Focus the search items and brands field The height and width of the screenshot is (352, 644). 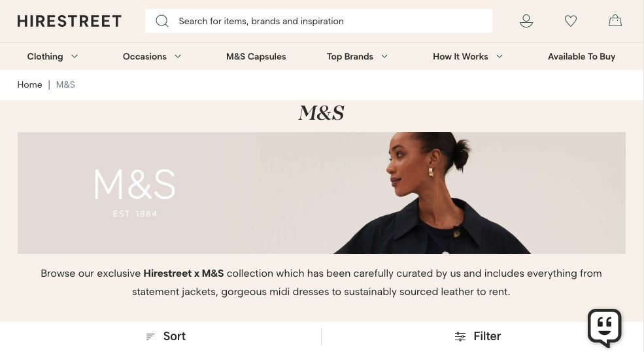[318, 21]
